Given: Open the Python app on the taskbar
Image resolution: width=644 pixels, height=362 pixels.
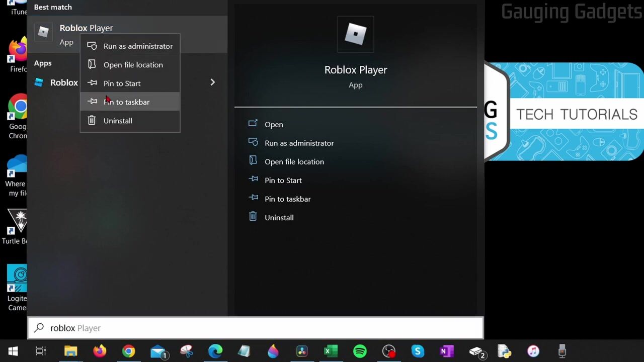Looking at the screenshot, I should pos(505,351).
